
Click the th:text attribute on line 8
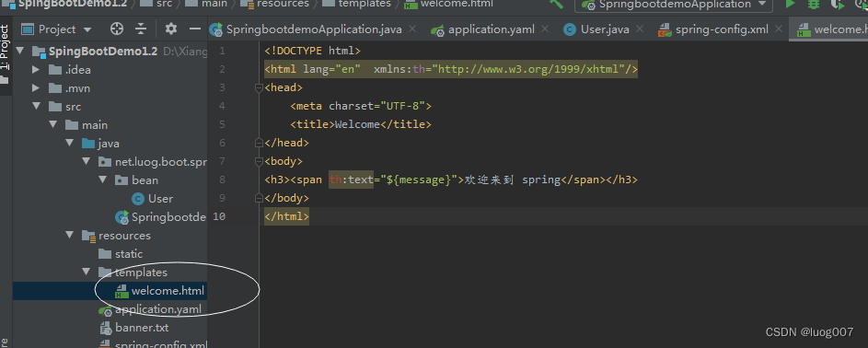tap(351, 180)
